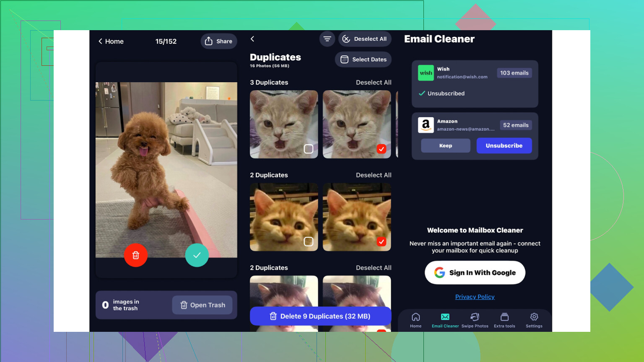Screen dimensions: 644x362
Task: Open the filter sort icon
Action: 327,39
